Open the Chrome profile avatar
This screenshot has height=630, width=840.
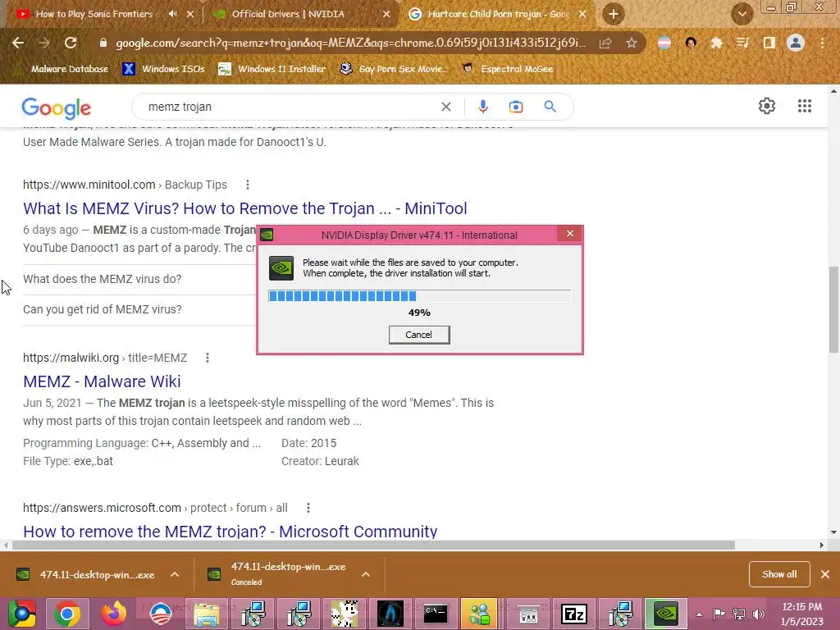[x=796, y=43]
